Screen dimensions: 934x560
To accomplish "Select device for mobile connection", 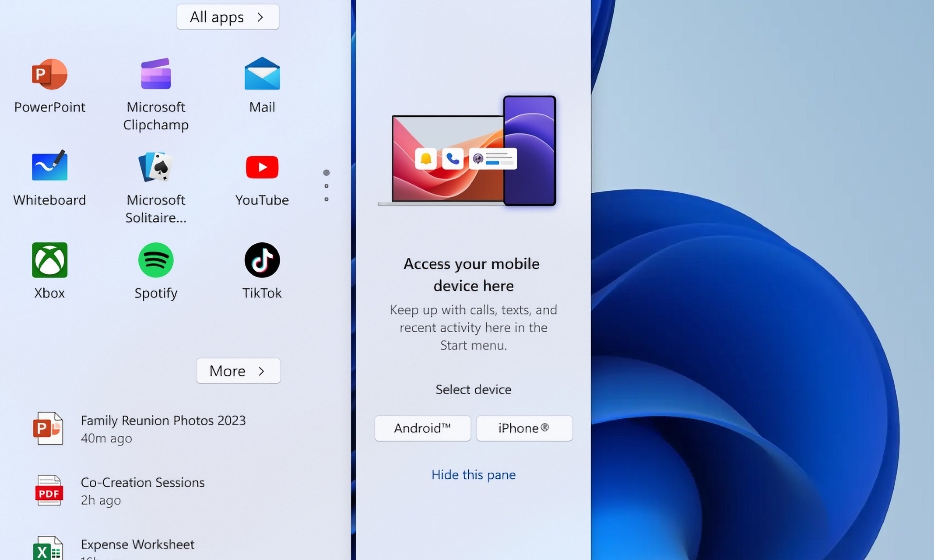I will click(x=473, y=389).
